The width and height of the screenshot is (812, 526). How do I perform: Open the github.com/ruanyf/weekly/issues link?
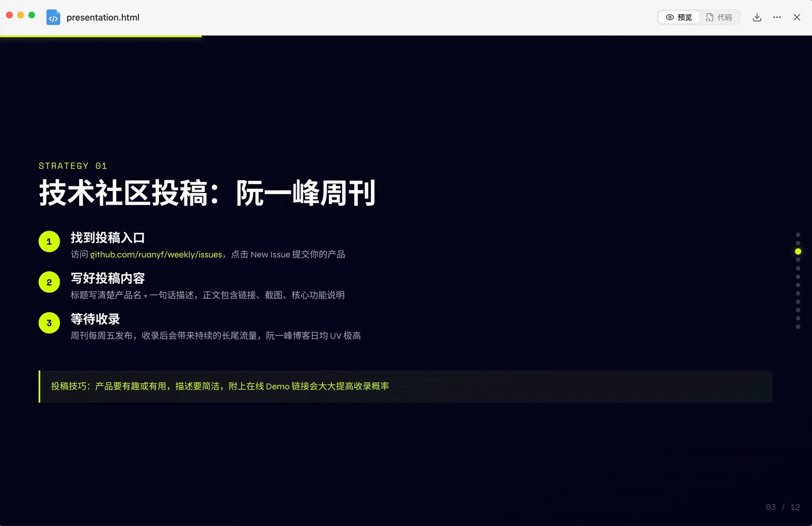(x=156, y=254)
